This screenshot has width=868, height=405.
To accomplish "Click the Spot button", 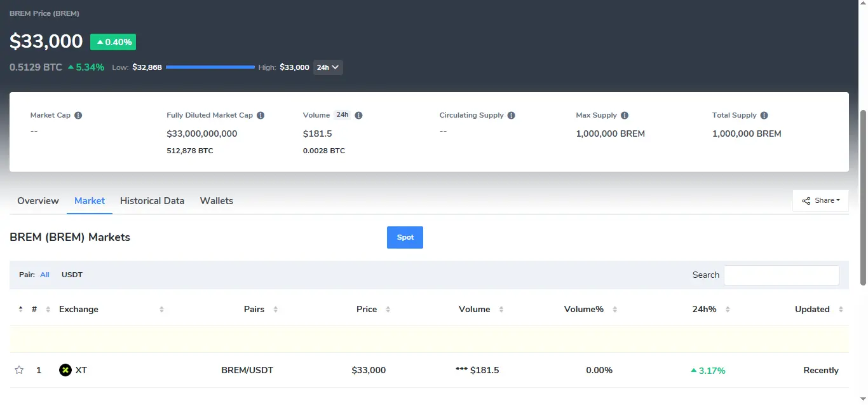I will coord(405,237).
